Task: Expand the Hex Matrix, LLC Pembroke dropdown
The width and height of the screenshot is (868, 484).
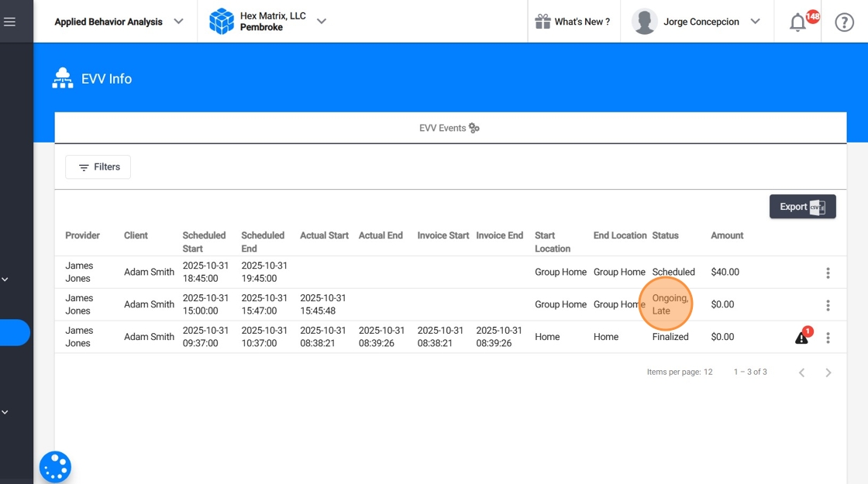Action: (321, 22)
